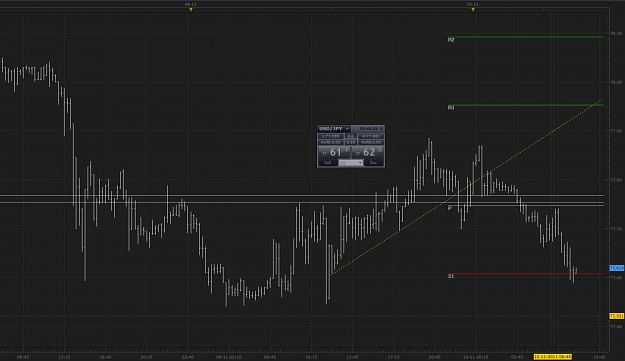625x361 pixels.
Task: Click the low price field in quote widget
Action: click(x=330, y=136)
